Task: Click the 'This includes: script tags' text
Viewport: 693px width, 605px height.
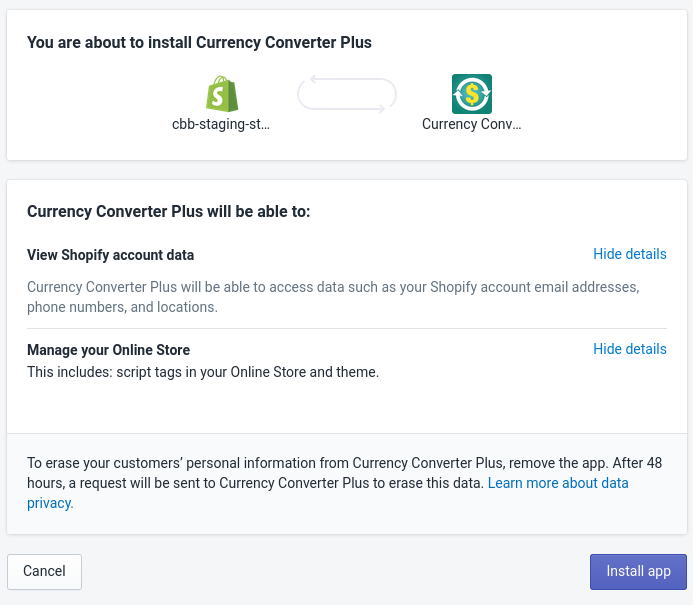Action: [203, 372]
